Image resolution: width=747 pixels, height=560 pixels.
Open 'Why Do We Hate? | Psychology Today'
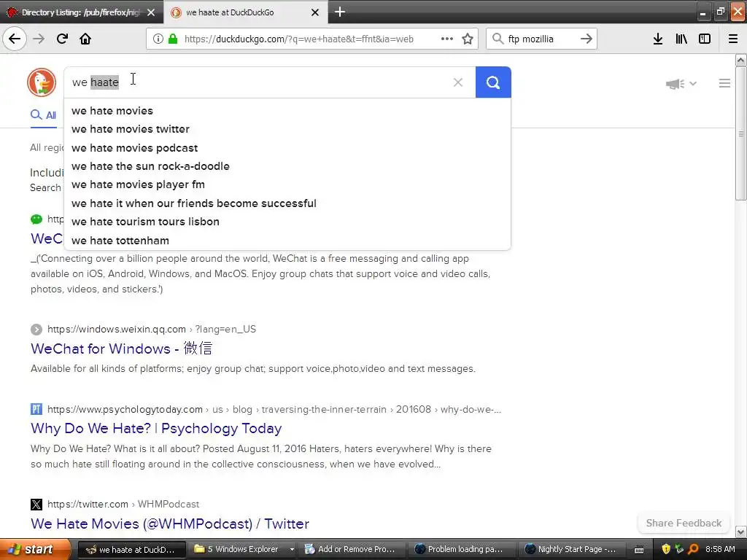[x=156, y=428]
